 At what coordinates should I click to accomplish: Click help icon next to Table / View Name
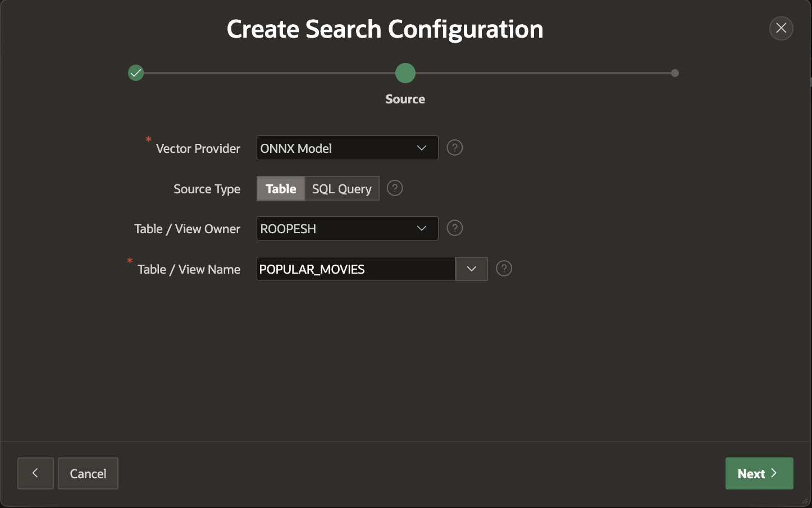[504, 269]
